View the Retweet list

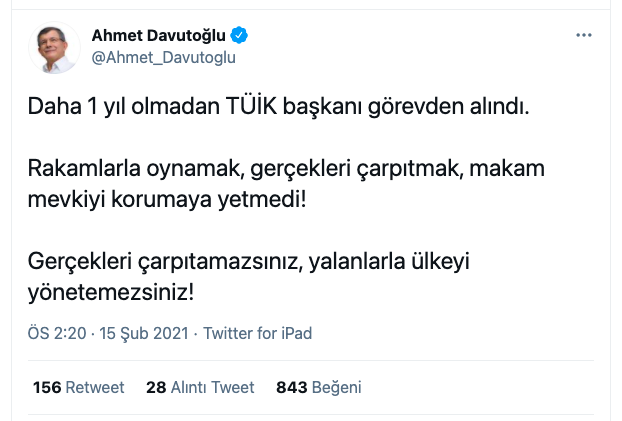(x=97, y=387)
